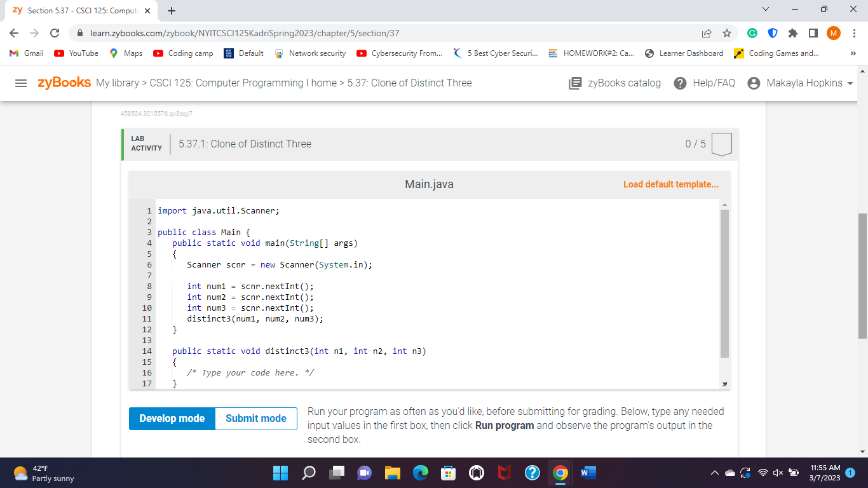Open the Maps bookmark
The image size is (868, 488).
(x=126, y=53)
